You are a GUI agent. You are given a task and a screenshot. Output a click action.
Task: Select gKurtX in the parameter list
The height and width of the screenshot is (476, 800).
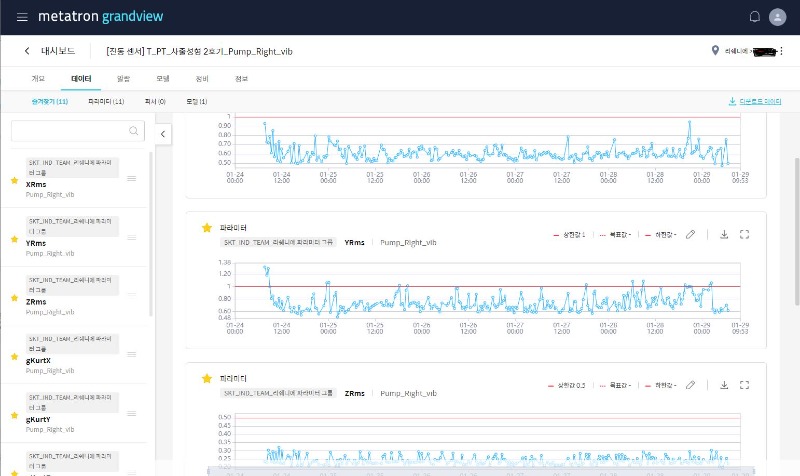pyautogui.click(x=38, y=361)
